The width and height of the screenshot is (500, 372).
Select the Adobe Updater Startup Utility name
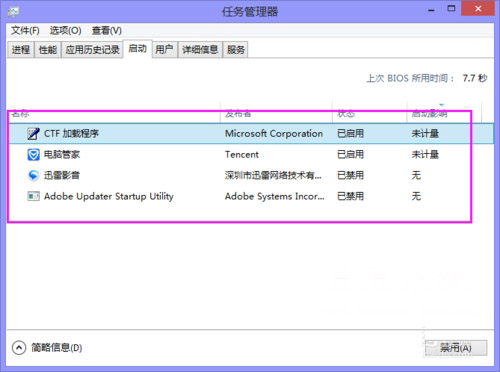109,196
